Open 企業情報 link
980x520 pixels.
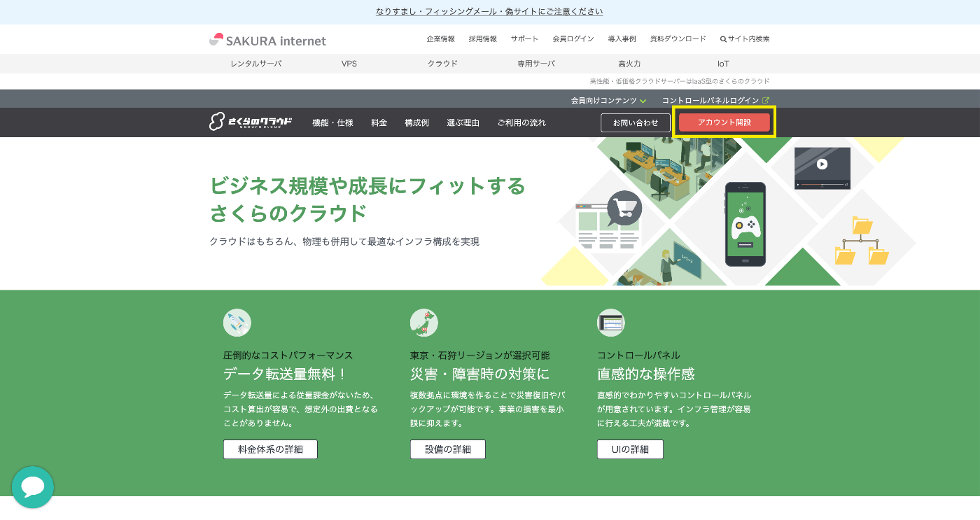(441, 39)
